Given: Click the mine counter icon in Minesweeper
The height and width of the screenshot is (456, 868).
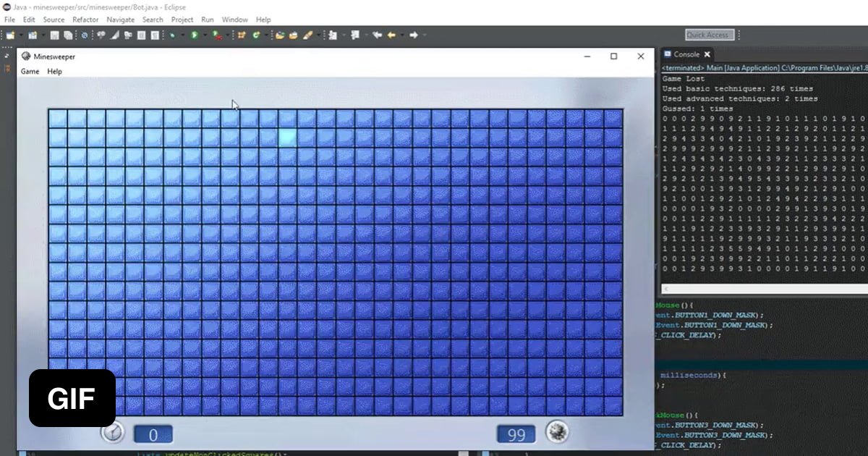Looking at the screenshot, I should tap(557, 433).
